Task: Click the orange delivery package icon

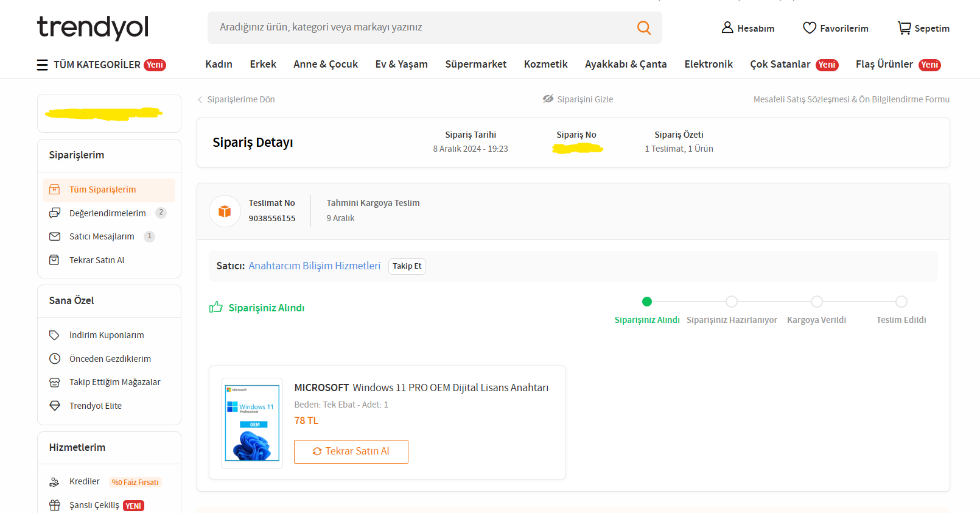Action: coord(225,211)
